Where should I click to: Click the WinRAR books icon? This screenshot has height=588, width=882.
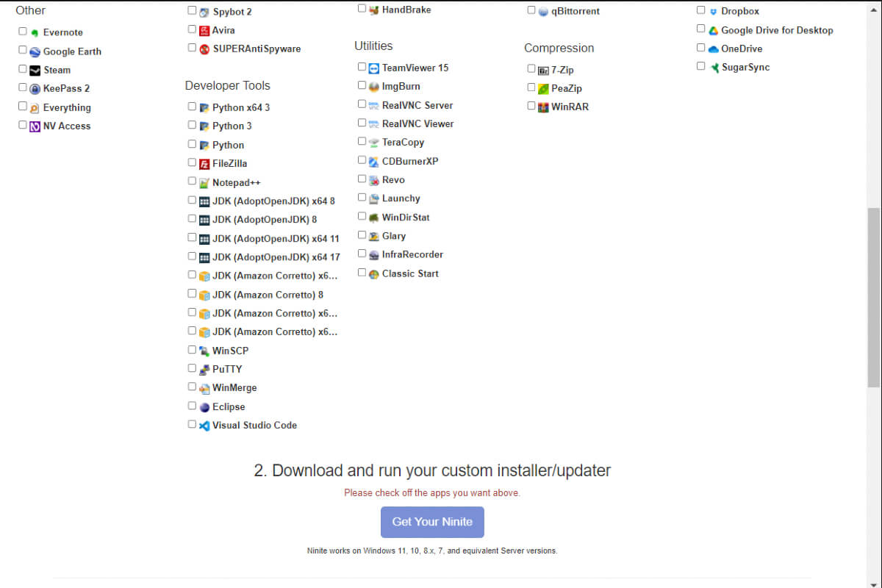click(543, 107)
